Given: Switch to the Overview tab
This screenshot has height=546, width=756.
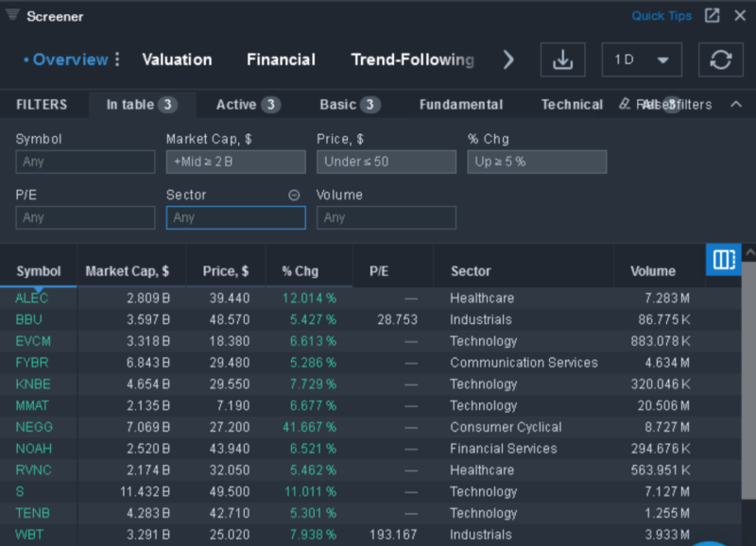Looking at the screenshot, I should pos(70,60).
